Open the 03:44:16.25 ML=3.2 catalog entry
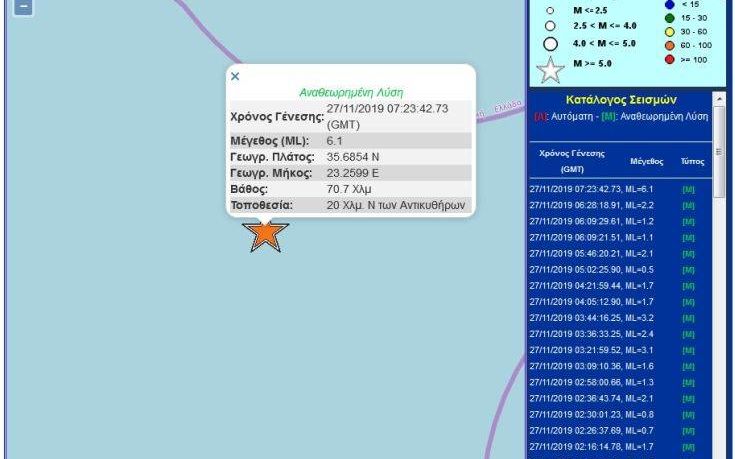Image resolution: width=735 pixels, height=459 pixels. 591,317
